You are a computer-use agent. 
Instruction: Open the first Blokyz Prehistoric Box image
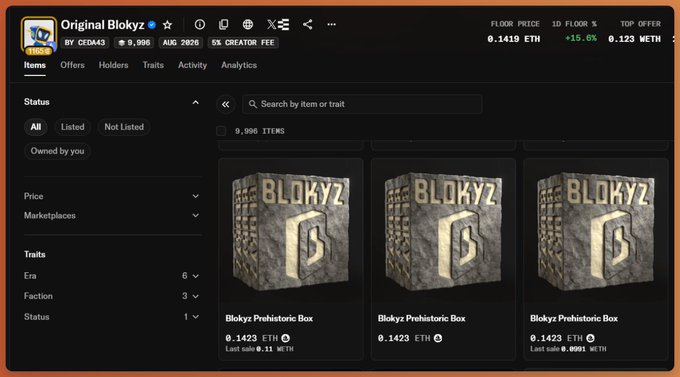[x=291, y=231]
